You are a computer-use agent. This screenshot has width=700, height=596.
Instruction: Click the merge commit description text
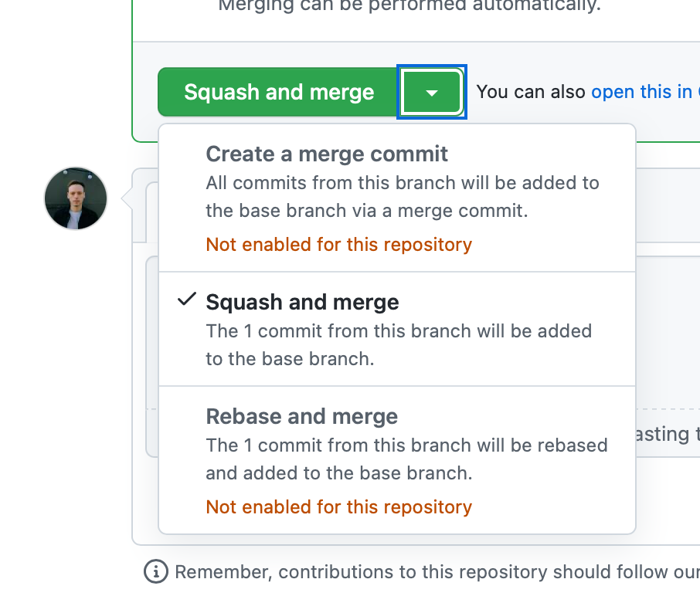[403, 197]
